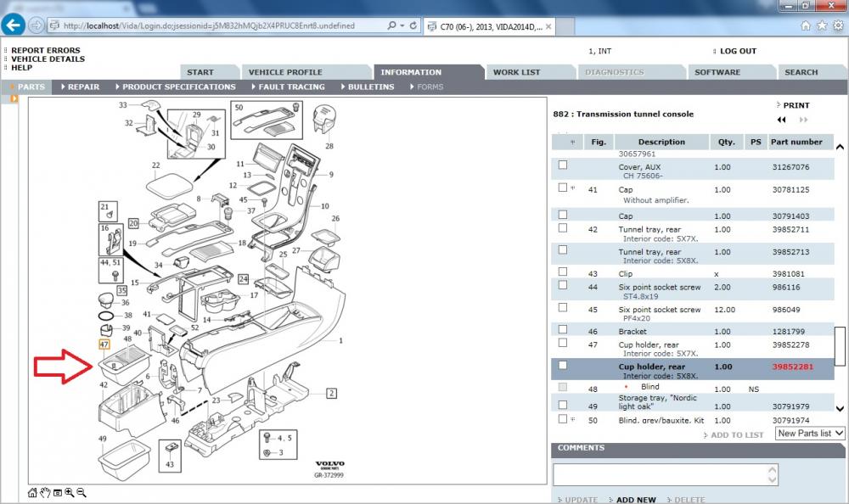Go to previous page with double-left arrows
This screenshot has height=504, width=849.
click(781, 120)
